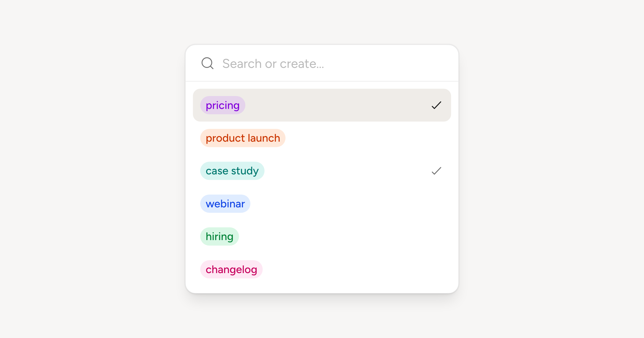Select the highlighted pricing row
This screenshot has height=338, width=644.
pos(322,105)
